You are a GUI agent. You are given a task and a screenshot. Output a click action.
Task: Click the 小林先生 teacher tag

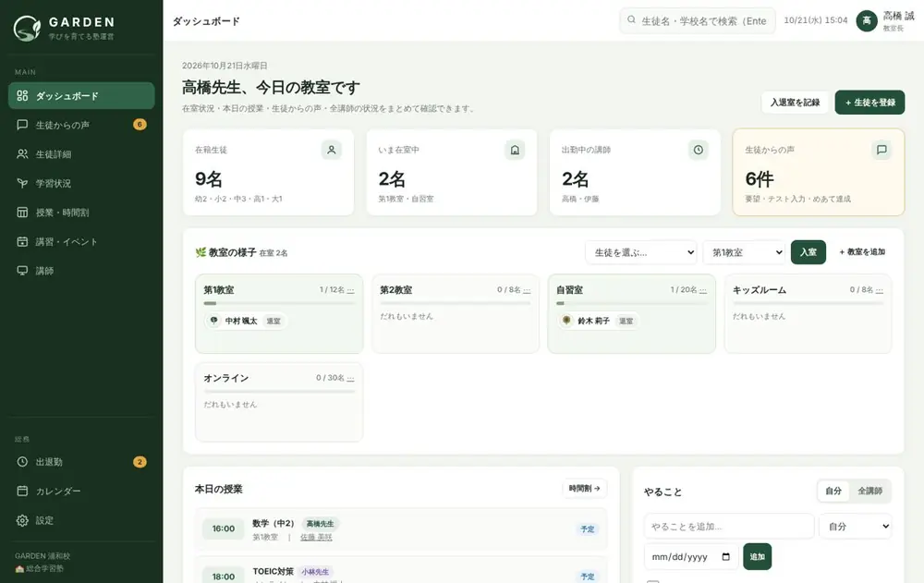[315, 572]
